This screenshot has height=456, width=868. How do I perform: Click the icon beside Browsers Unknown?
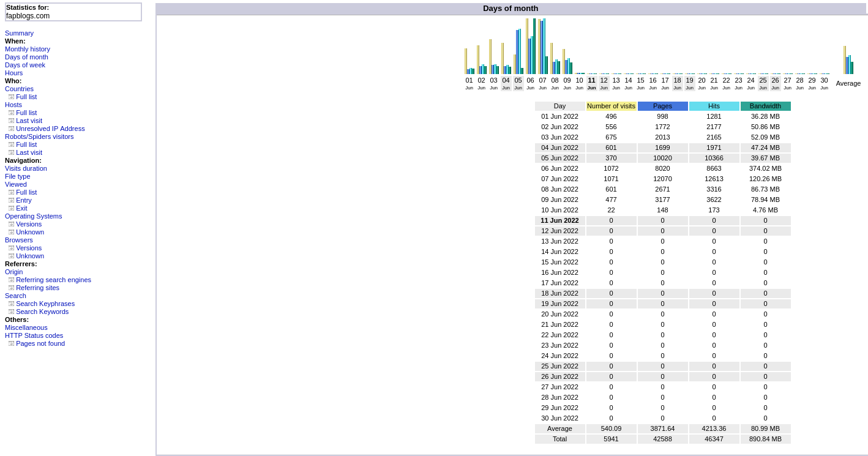pos(11,256)
